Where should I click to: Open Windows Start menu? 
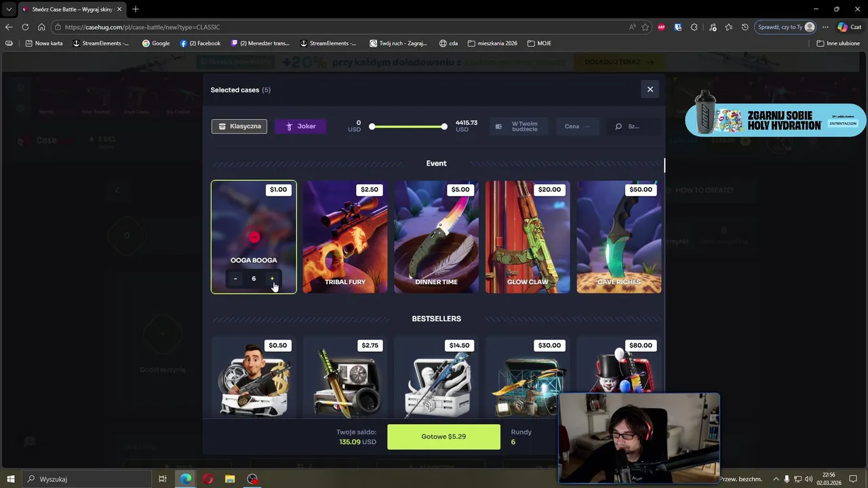(x=11, y=479)
